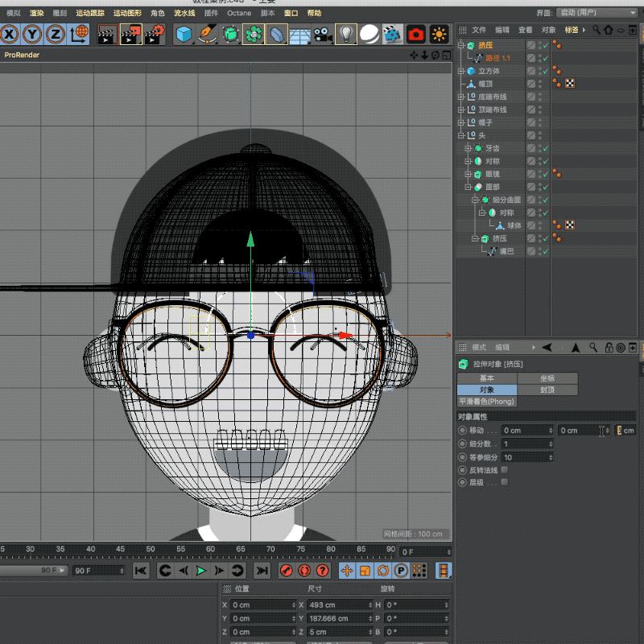Click the 平滑着色(Phong) button

(487, 401)
